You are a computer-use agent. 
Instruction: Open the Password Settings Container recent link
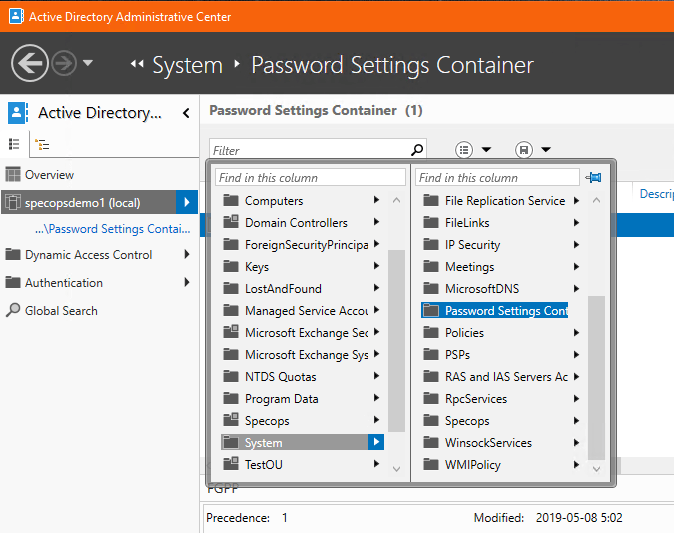point(113,229)
